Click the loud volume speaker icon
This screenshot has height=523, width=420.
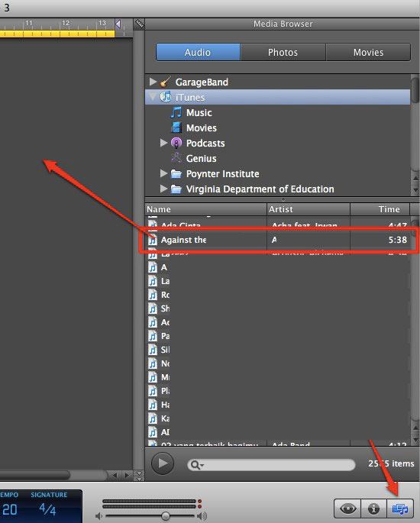[202, 516]
